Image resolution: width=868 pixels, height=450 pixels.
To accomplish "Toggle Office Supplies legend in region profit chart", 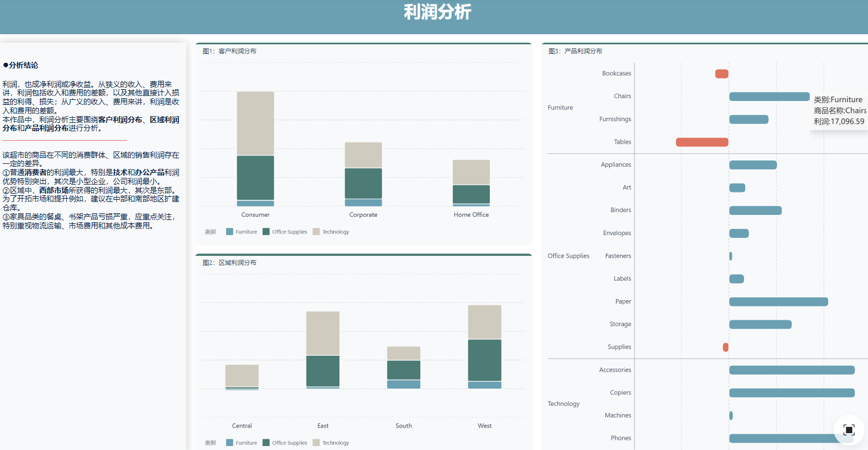I will point(285,443).
